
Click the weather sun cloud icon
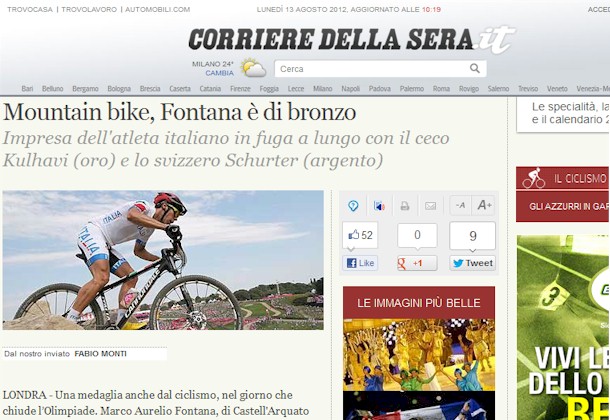tap(253, 68)
